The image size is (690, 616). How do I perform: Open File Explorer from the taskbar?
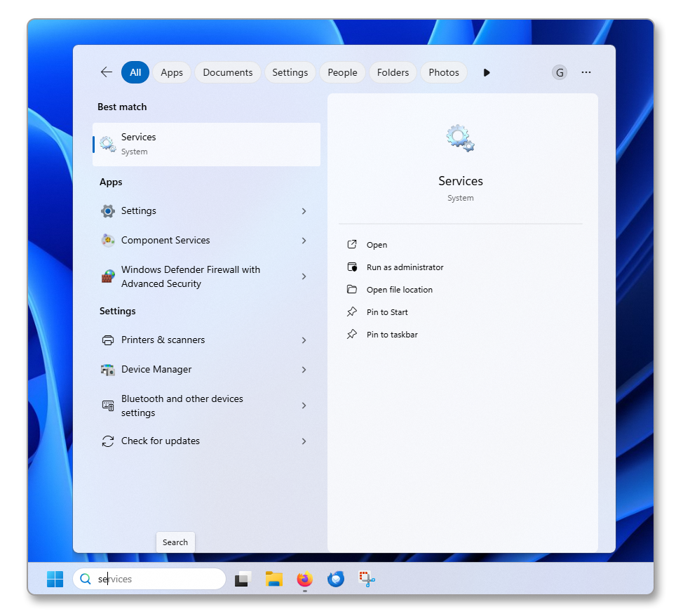tap(273, 579)
